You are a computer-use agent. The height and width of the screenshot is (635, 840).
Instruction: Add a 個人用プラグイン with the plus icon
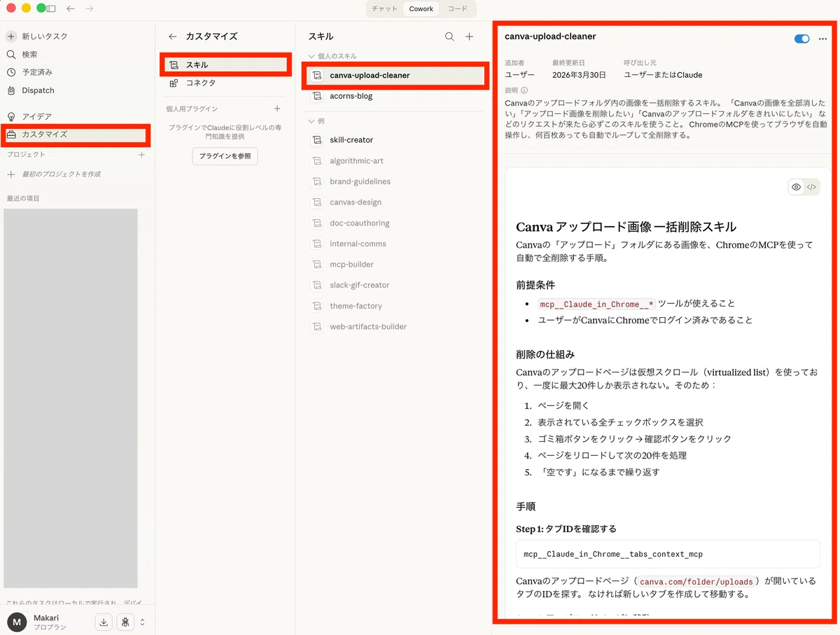click(x=277, y=109)
